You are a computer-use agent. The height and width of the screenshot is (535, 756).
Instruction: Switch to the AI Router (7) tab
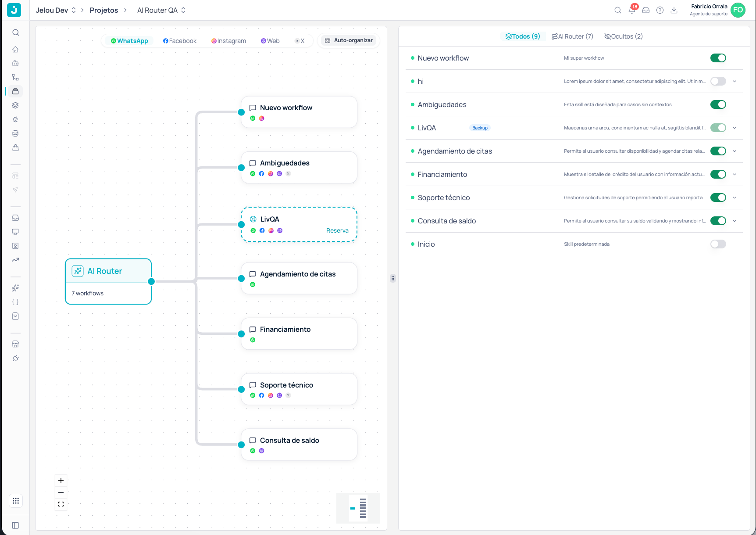[572, 36]
